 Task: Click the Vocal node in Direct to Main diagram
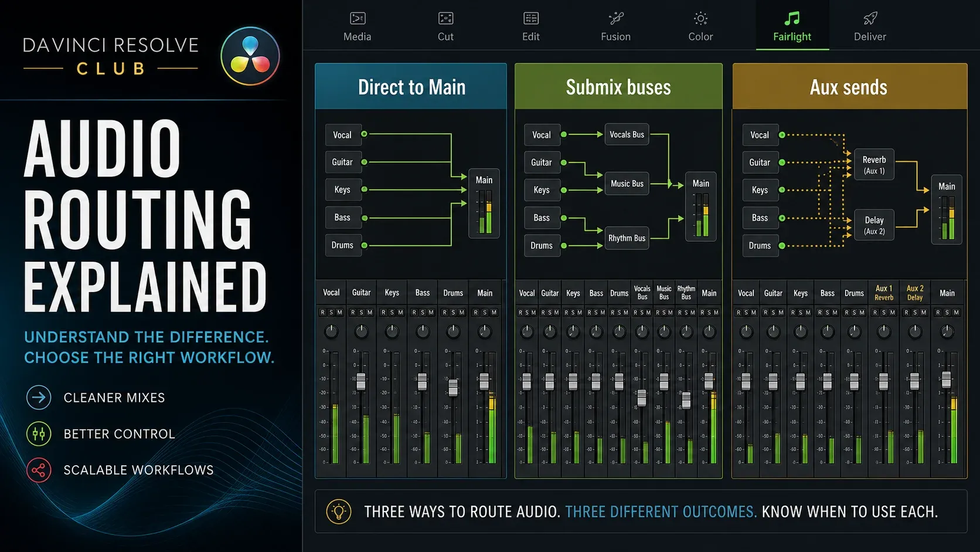click(x=342, y=135)
